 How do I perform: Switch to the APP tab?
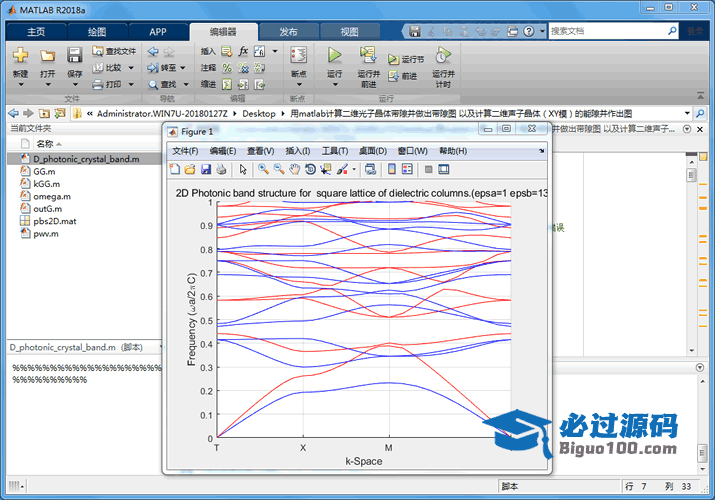[x=158, y=31]
